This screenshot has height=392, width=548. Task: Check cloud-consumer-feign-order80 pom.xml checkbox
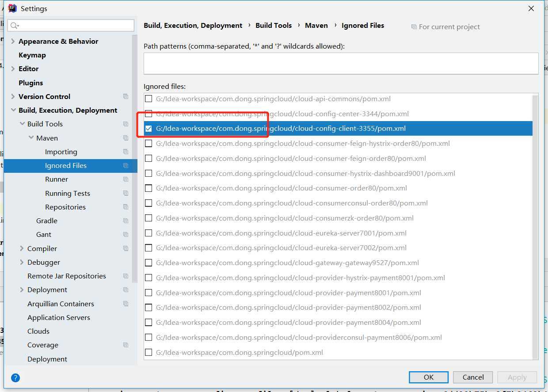click(148, 158)
